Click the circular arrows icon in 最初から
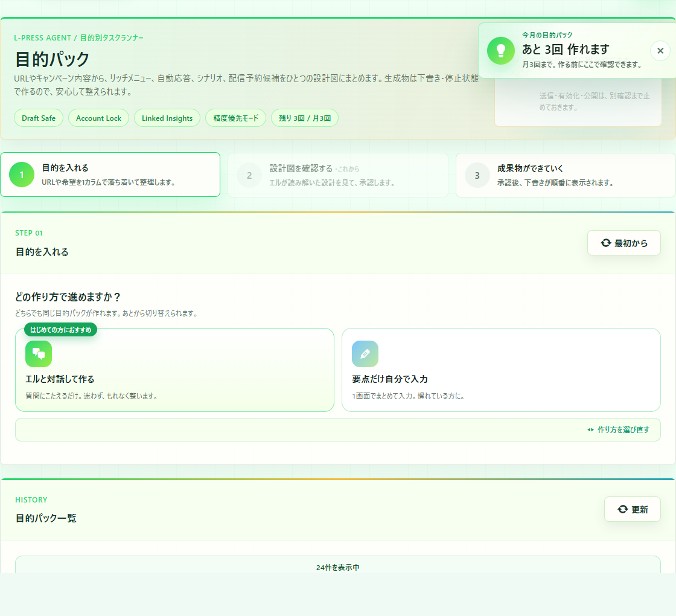 tap(606, 243)
